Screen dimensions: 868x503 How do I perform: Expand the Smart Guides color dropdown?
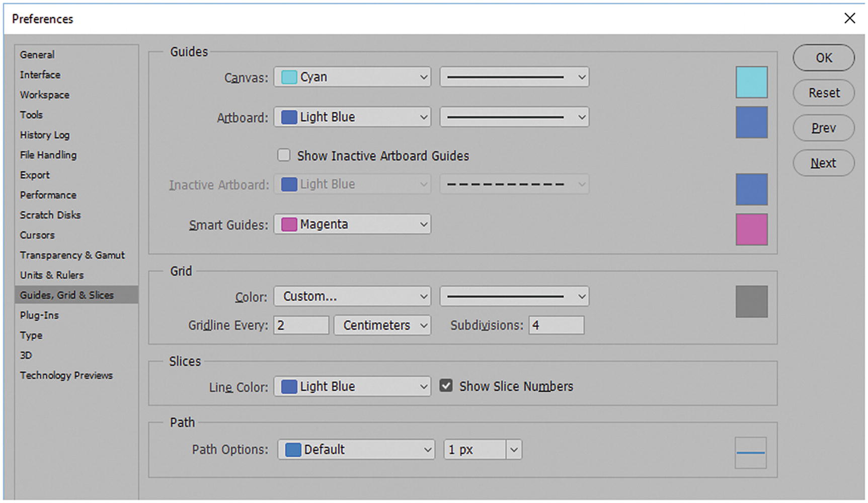pyautogui.click(x=352, y=225)
